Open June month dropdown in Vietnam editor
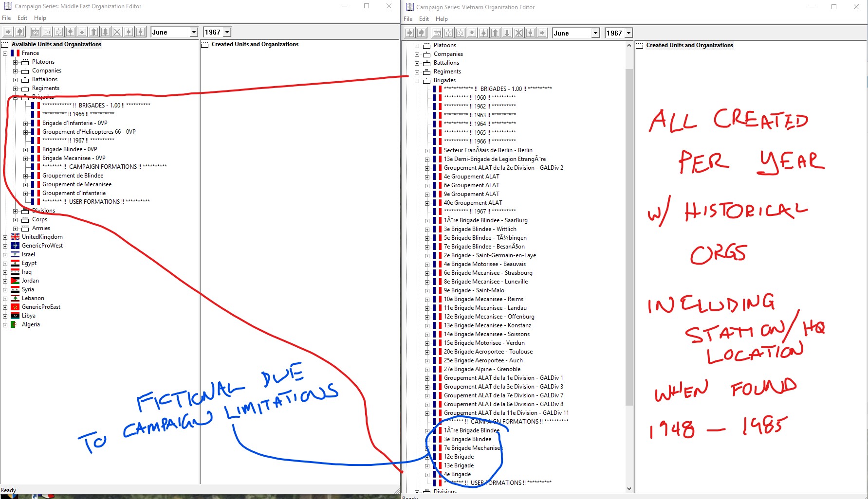The image size is (868, 499). 595,33
